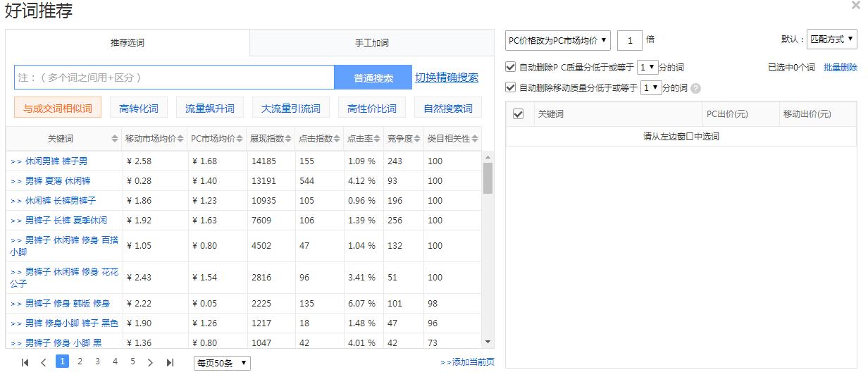Viewport: 868px width, 377px height.
Task: Sort by 竞争度 column sort arrows
Action: pos(418,139)
